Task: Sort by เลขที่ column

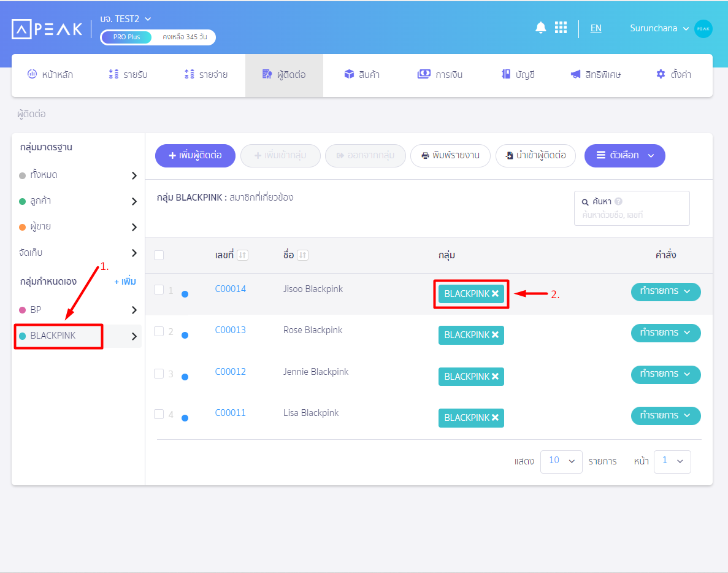Action: (242, 255)
